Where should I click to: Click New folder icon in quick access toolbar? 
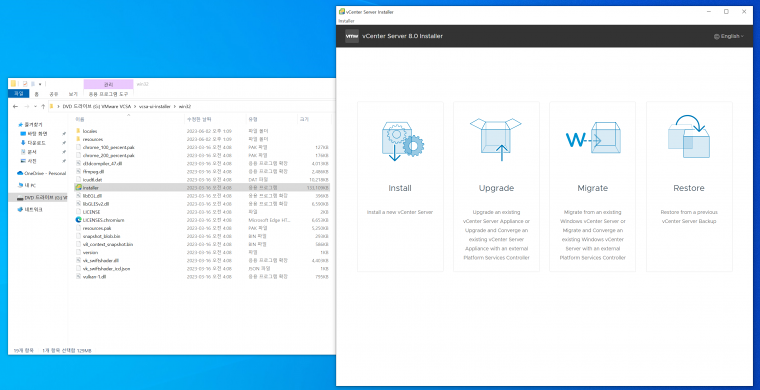32,84
